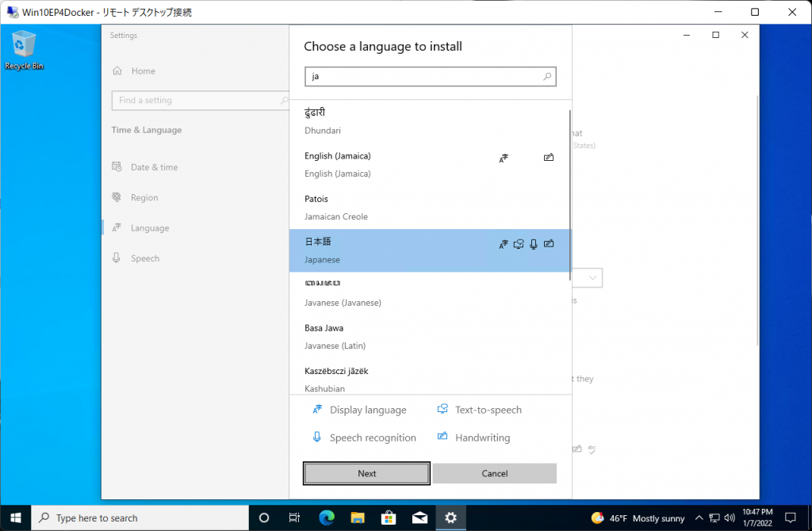Click Next to install the language

(366, 473)
